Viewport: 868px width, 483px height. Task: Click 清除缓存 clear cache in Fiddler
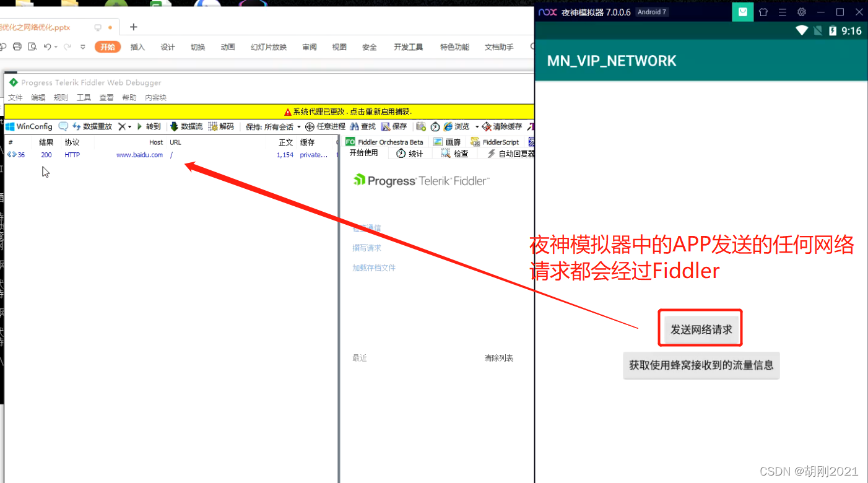point(502,126)
